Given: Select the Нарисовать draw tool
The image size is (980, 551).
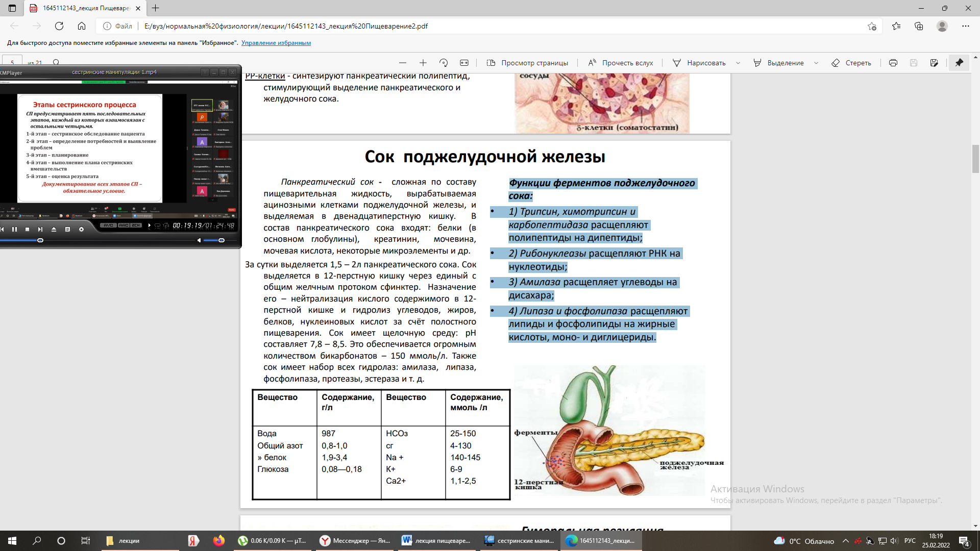Looking at the screenshot, I should pyautogui.click(x=699, y=63).
